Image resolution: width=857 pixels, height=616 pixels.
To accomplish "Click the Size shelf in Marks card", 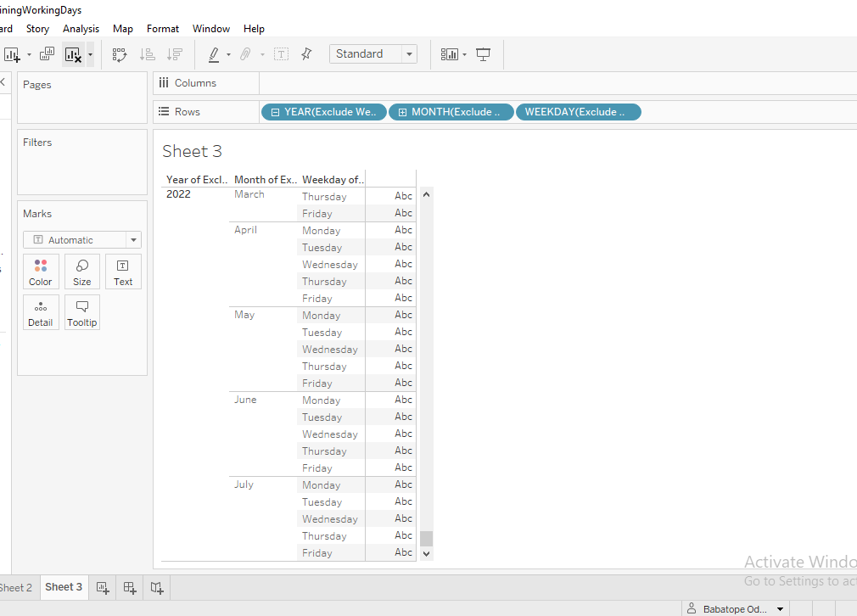I will click(x=81, y=271).
